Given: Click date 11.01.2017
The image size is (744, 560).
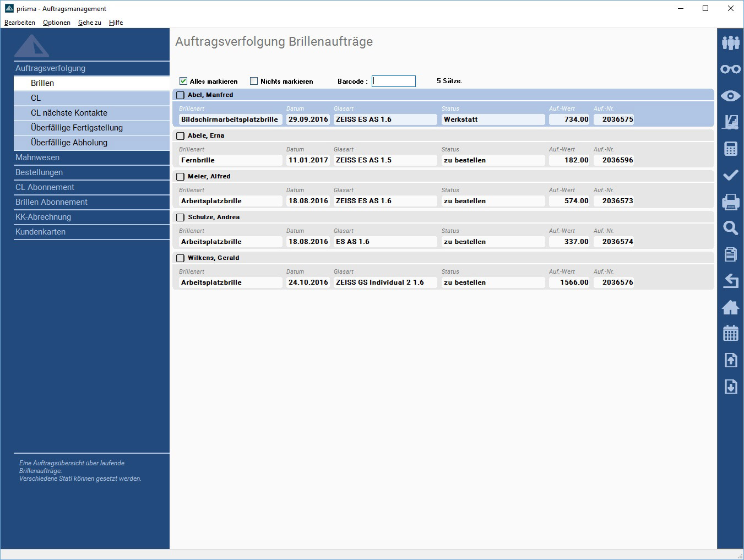Looking at the screenshot, I should click(308, 160).
